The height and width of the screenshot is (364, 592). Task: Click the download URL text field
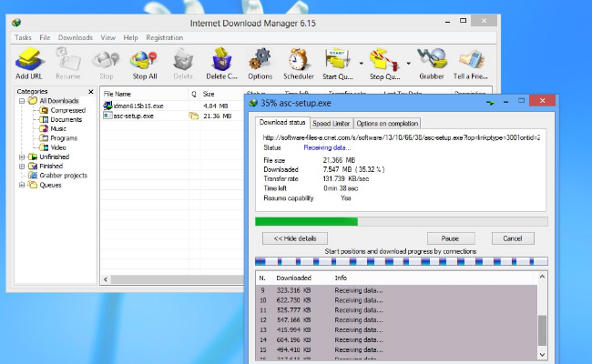[402, 137]
